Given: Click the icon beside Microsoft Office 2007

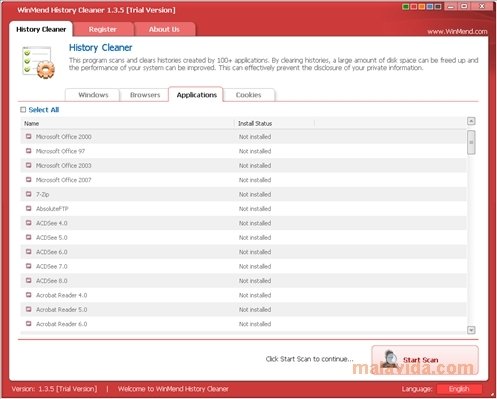Looking at the screenshot, I should 29,179.
